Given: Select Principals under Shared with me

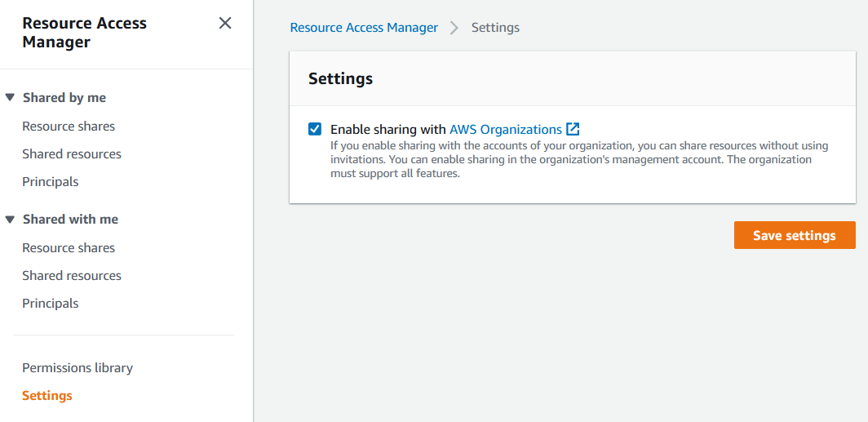Looking at the screenshot, I should 51,303.
